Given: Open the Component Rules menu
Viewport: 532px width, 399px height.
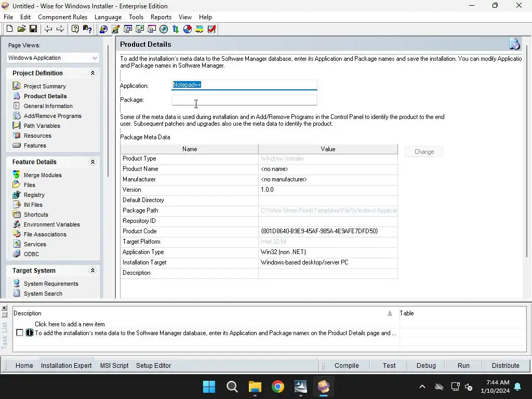Looking at the screenshot, I should pos(62,17).
